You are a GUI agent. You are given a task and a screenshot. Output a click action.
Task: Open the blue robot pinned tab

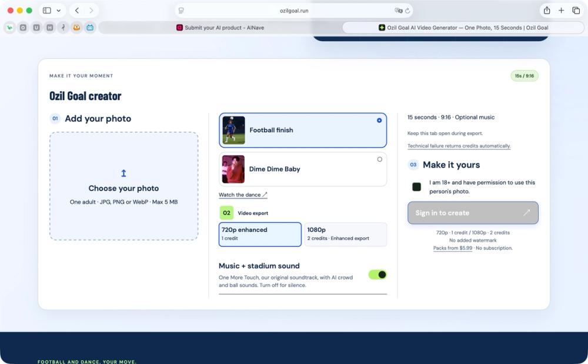click(90, 28)
